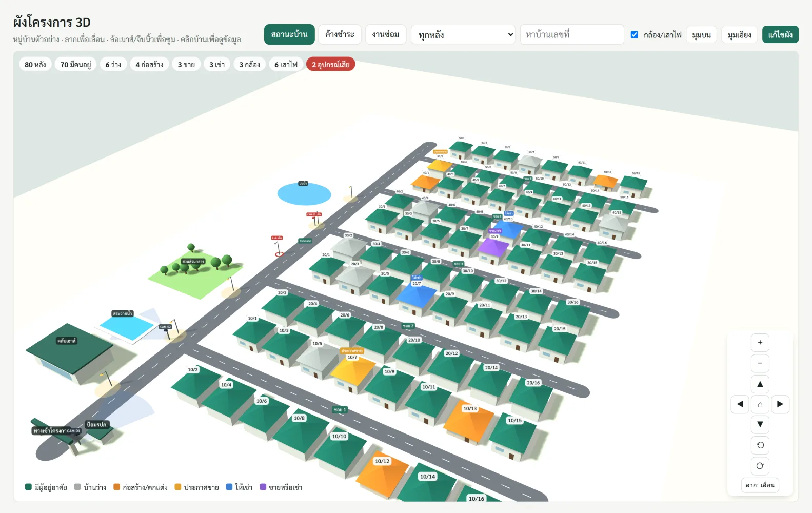Screen dimensions: 812x513
Task: Toggle the ลาก: เลื่อน drag mode button
Action: pos(760,485)
